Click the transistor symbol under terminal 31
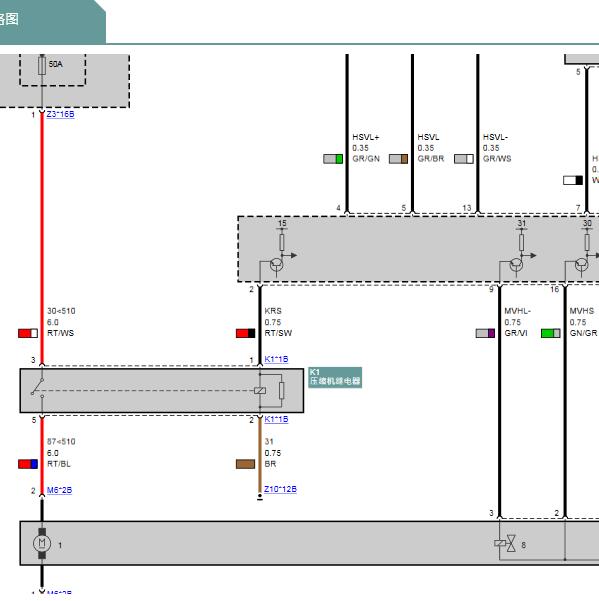The image size is (599, 601). (516, 264)
